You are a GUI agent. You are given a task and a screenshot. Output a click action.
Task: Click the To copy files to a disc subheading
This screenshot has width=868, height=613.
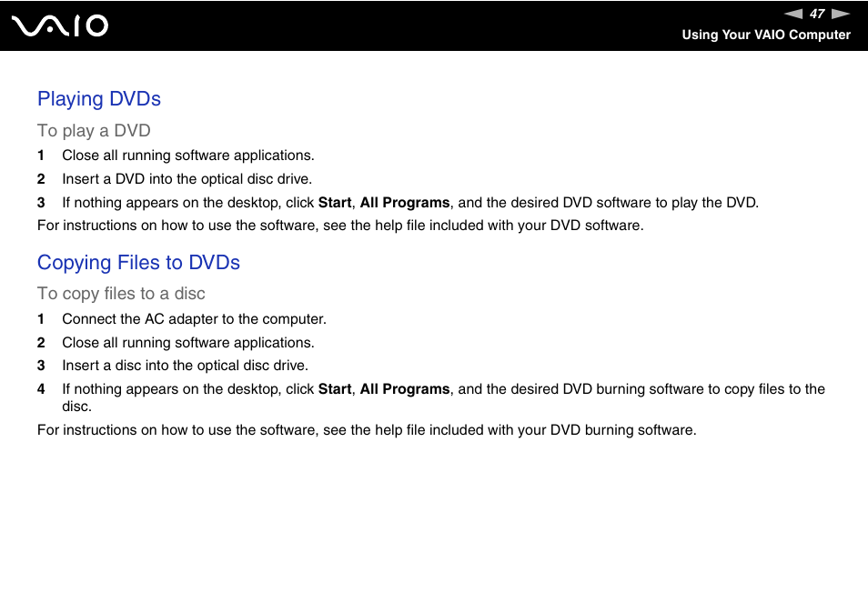point(121,294)
